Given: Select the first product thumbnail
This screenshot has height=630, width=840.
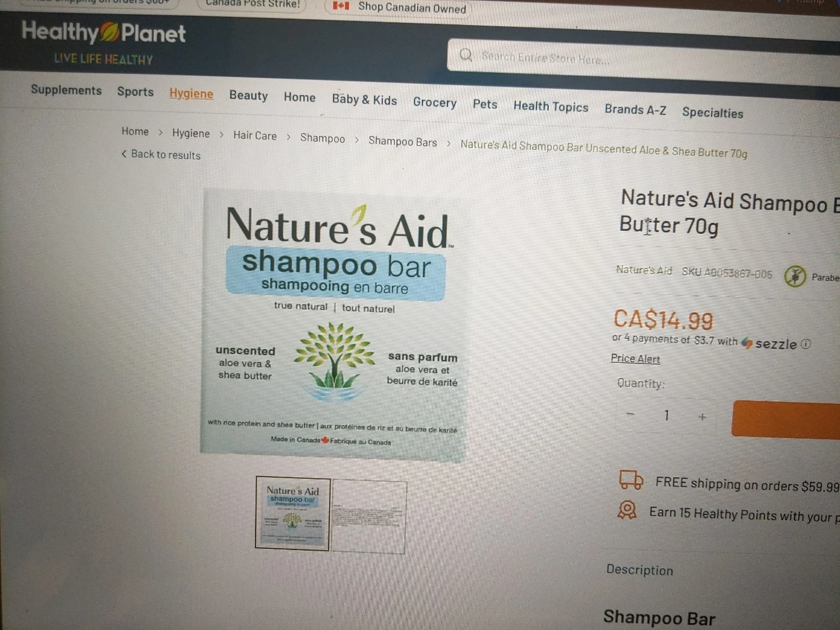Looking at the screenshot, I should coord(293,513).
